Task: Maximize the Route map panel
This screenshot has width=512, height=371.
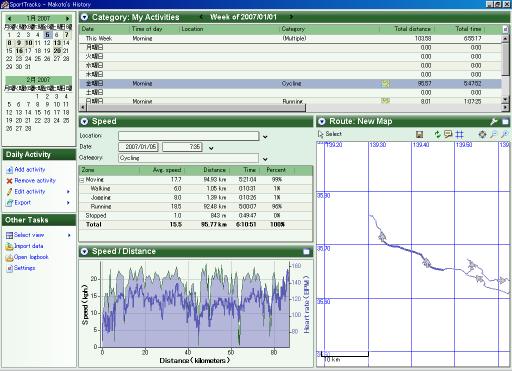Action: coord(505,122)
